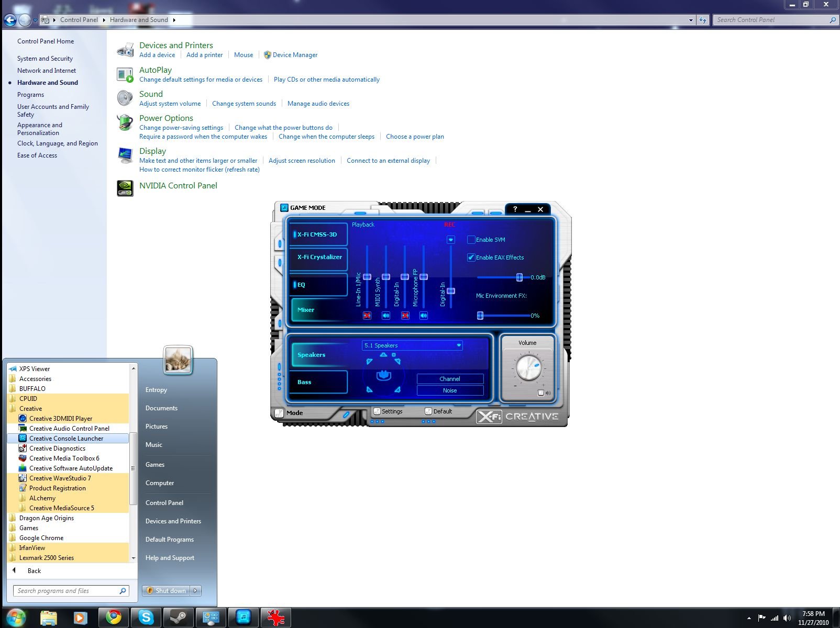Click the Volume knob in Creative console
The width and height of the screenshot is (840, 628).
click(x=528, y=368)
